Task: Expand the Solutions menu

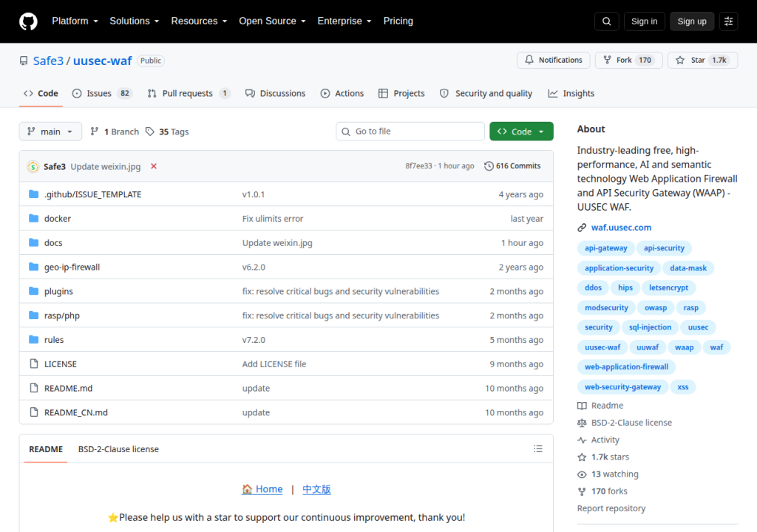Action: point(135,21)
